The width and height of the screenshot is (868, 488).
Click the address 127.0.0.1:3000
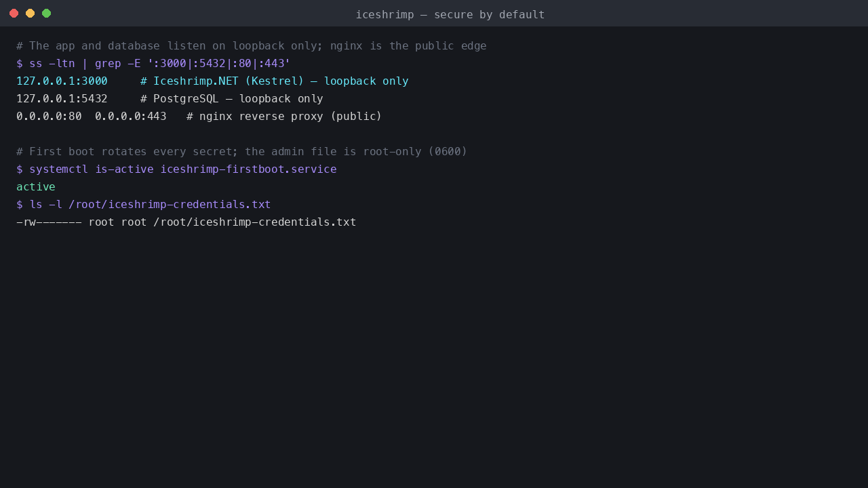(x=62, y=81)
